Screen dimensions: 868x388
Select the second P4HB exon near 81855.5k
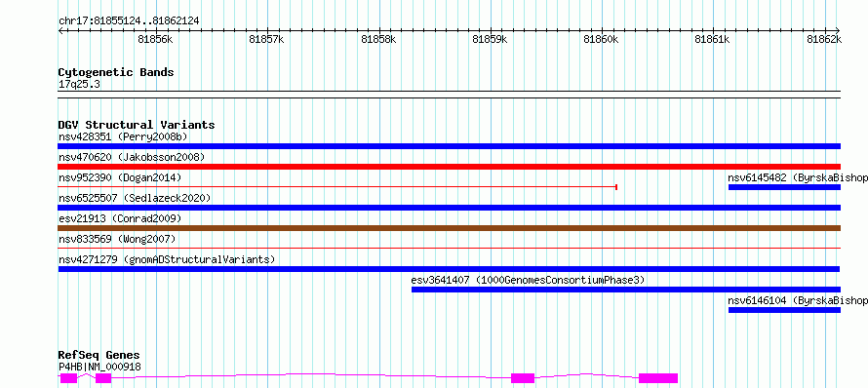103,378
